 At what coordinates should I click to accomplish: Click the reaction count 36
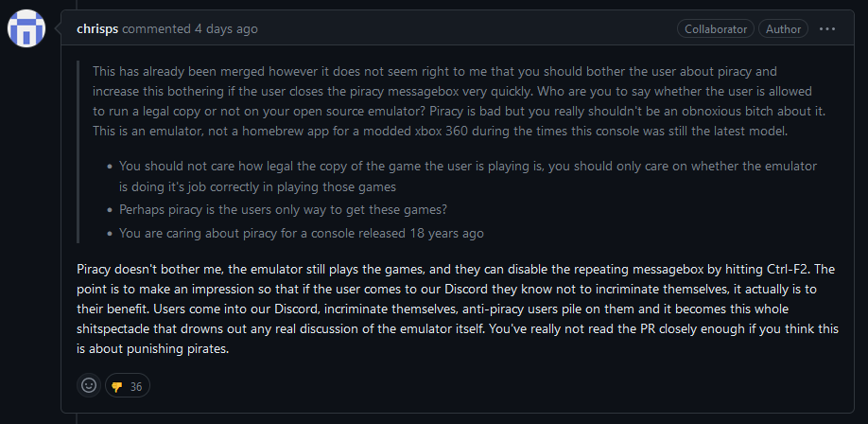pyautogui.click(x=136, y=386)
